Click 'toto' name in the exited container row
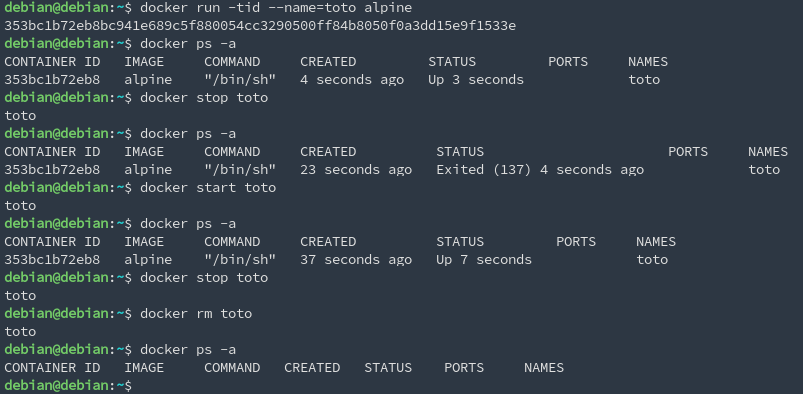This screenshot has height=394, width=803. click(764, 170)
